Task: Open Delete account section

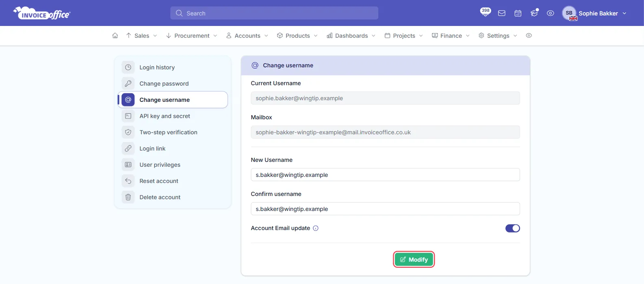Action: (173, 197)
